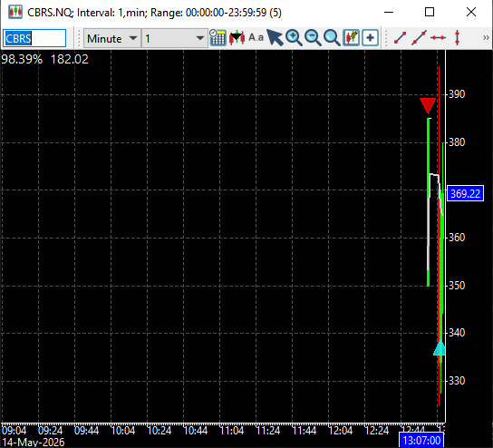Click the 390 price axis label
This screenshot has height=448, width=493.
[457, 94]
